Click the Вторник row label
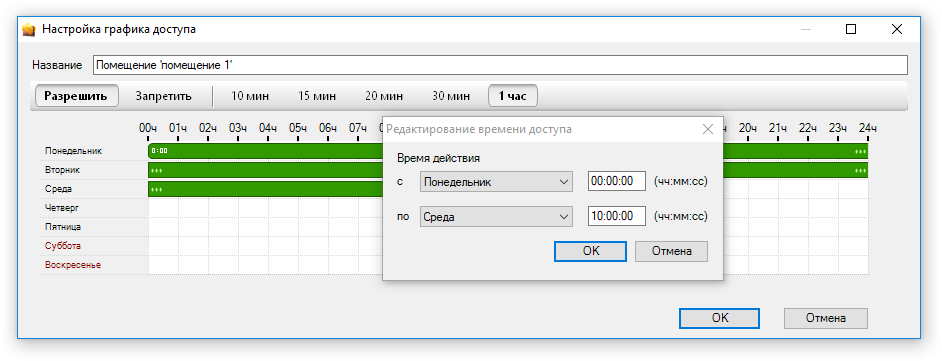The image size is (942, 361). [62, 170]
